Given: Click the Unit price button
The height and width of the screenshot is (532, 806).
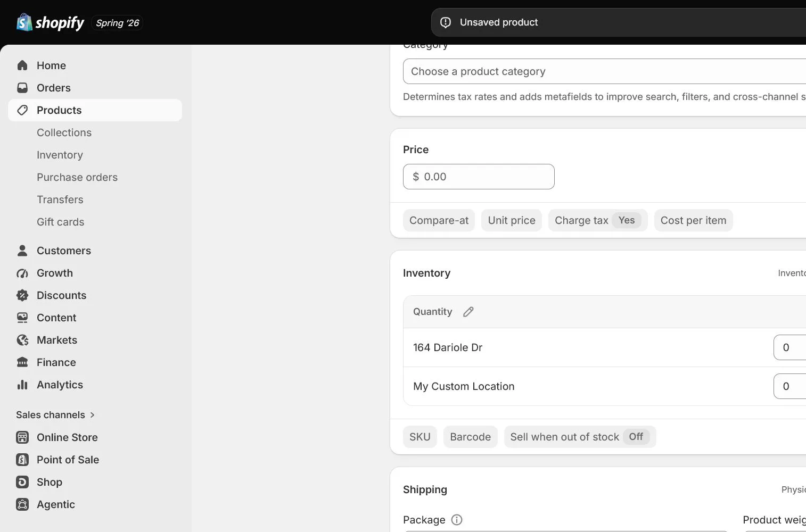Looking at the screenshot, I should 512,220.
